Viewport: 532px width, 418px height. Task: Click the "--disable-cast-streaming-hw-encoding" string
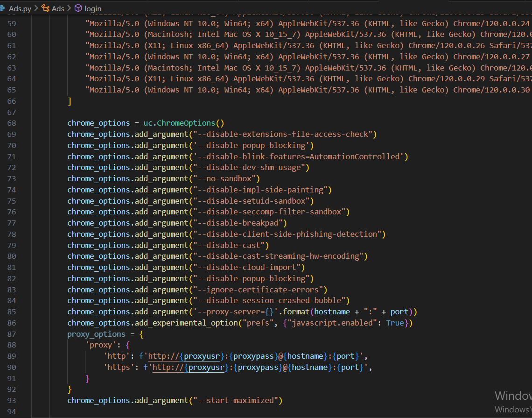[279, 256]
